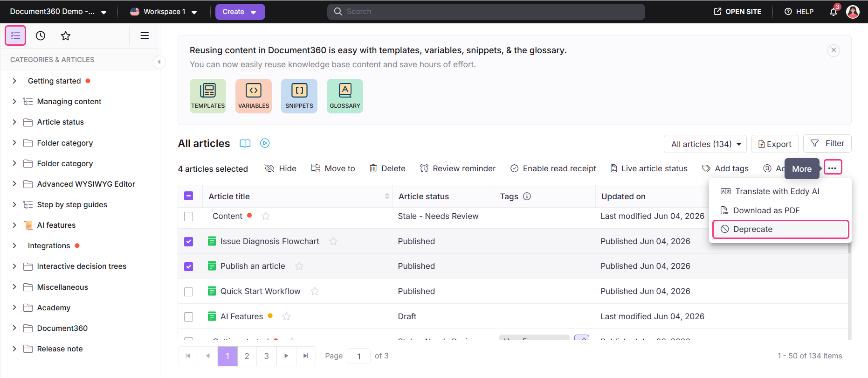Check the Quick Start Workflow checkbox

click(189, 292)
